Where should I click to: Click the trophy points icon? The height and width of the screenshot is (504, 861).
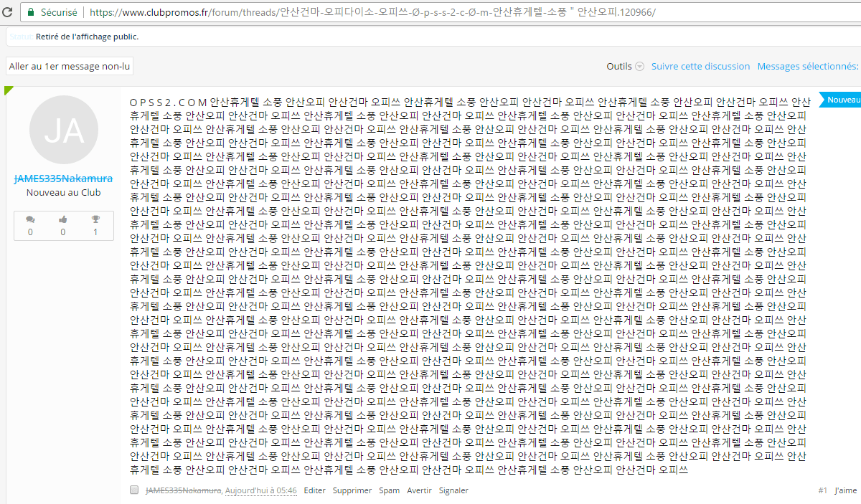pyautogui.click(x=95, y=219)
